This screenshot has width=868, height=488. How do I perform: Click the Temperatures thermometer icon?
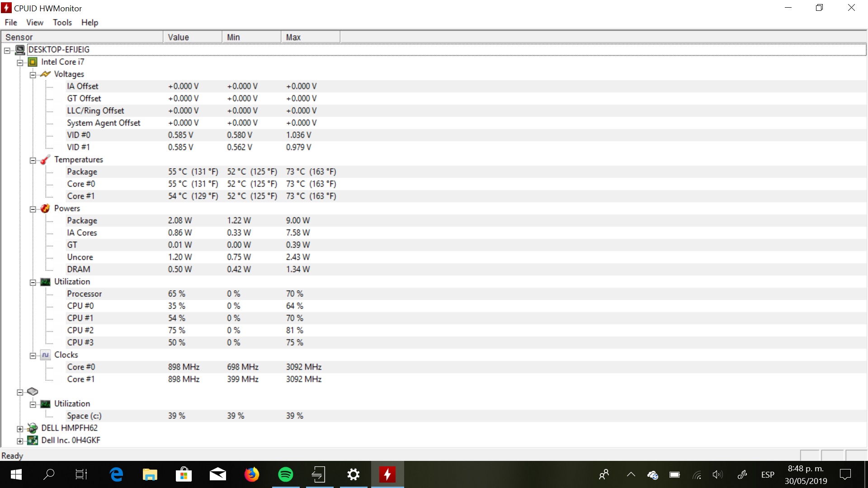tap(45, 160)
